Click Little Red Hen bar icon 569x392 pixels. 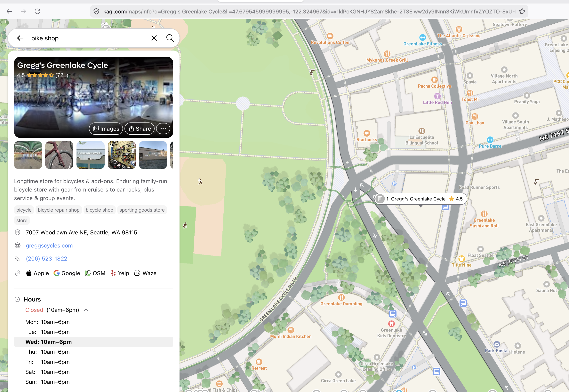click(437, 96)
